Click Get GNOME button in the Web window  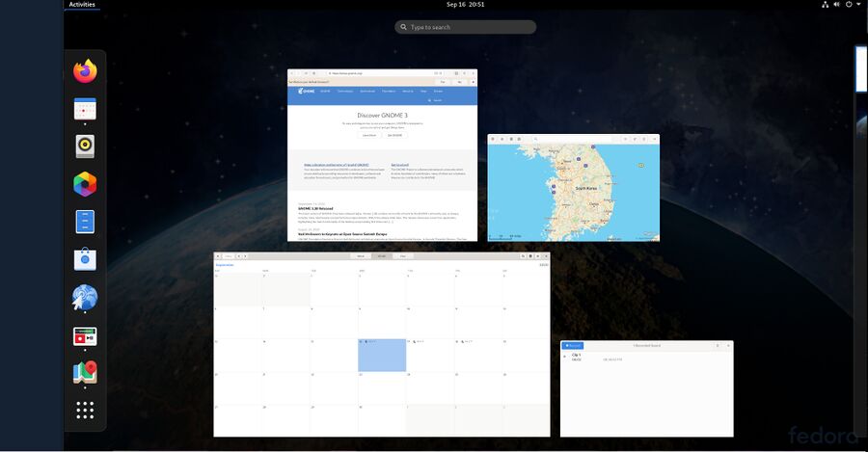tap(394, 135)
